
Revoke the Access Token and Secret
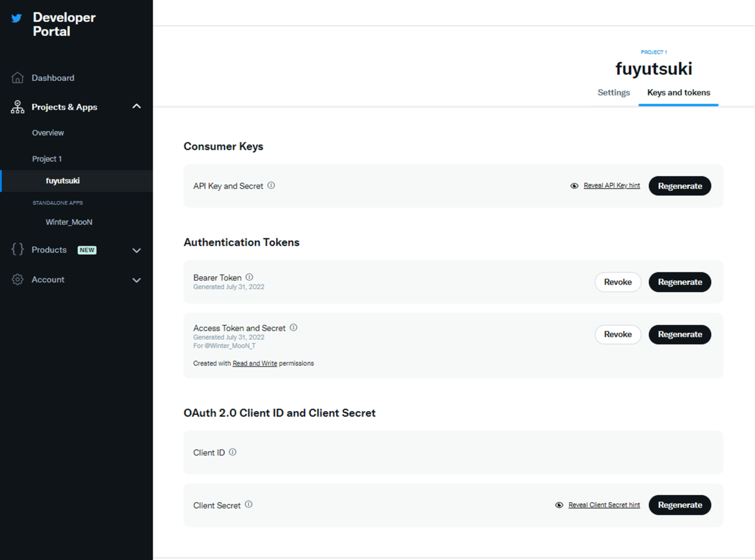point(618,335)
